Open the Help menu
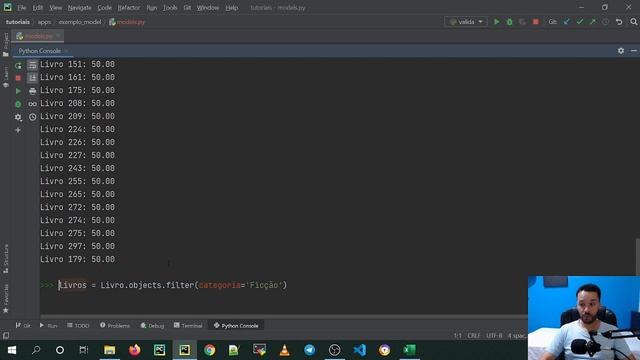Screen dimensions: 640x360 coord(231,7)
